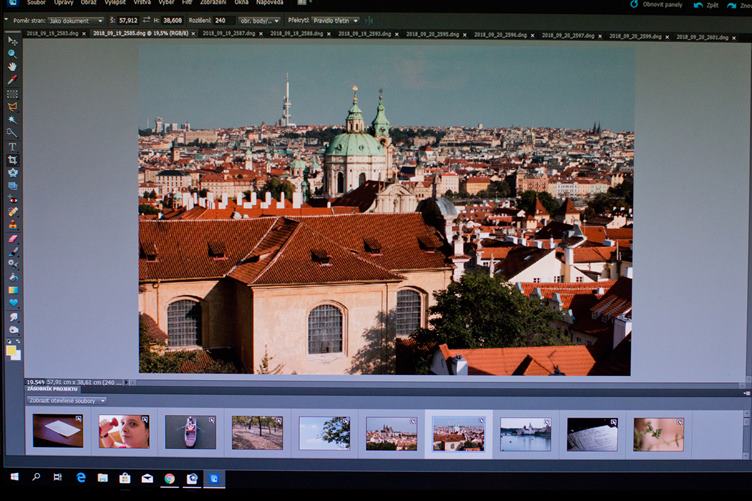The width and height of the screenshot is (752, 501).
Task: Click the swap width and height arrows
Action: pos(146,20)
